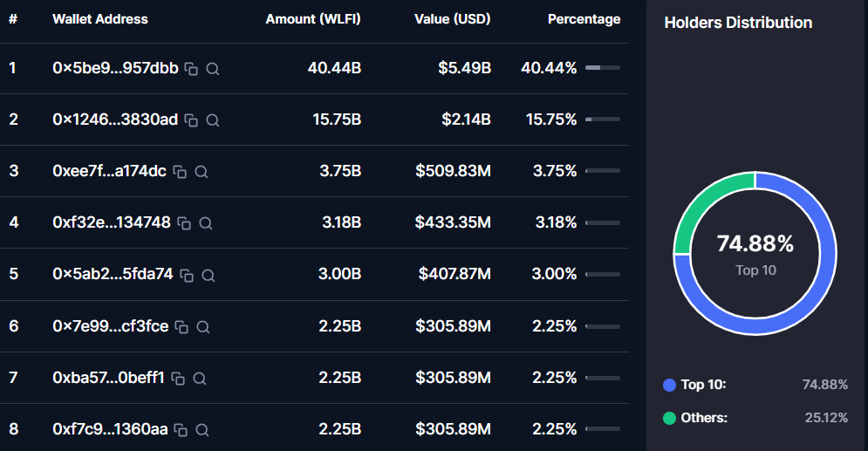Copy wallet address 0x1246...3830ad

191,120
